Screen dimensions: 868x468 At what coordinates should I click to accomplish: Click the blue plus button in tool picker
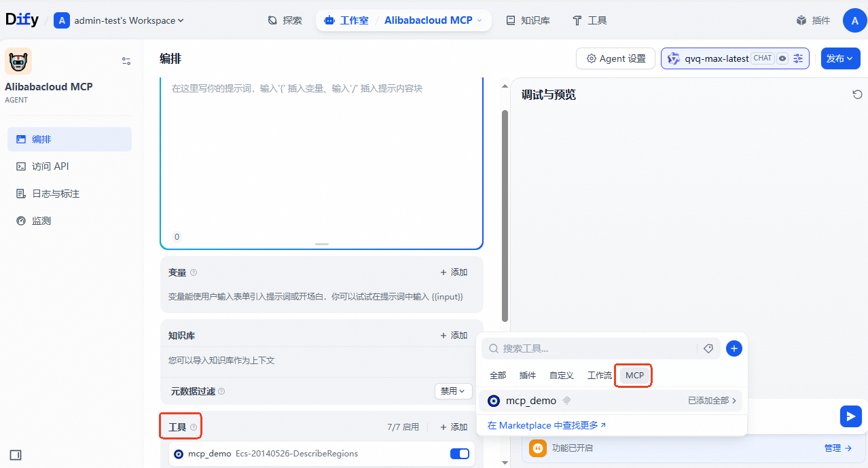tap(734, 348)
